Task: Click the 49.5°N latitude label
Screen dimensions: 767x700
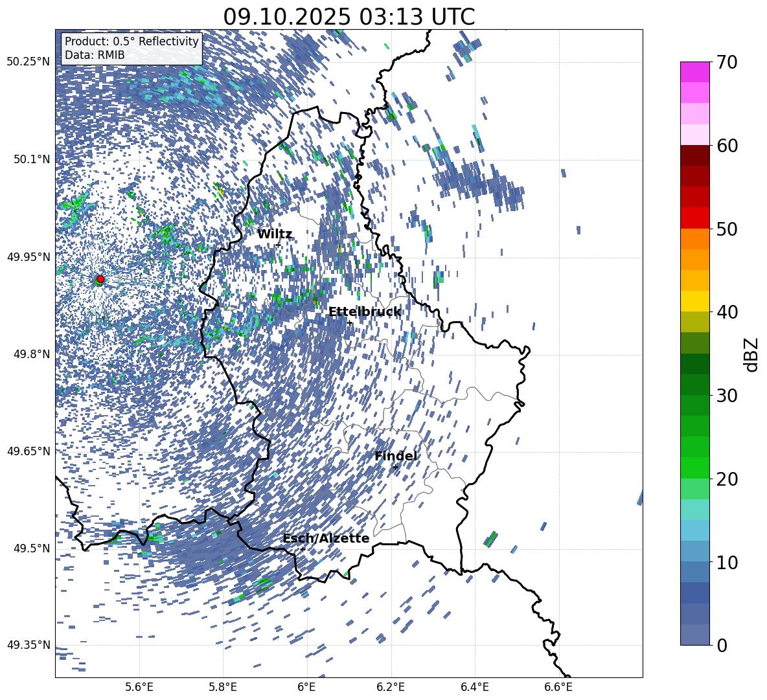Action: pos(32,548)
